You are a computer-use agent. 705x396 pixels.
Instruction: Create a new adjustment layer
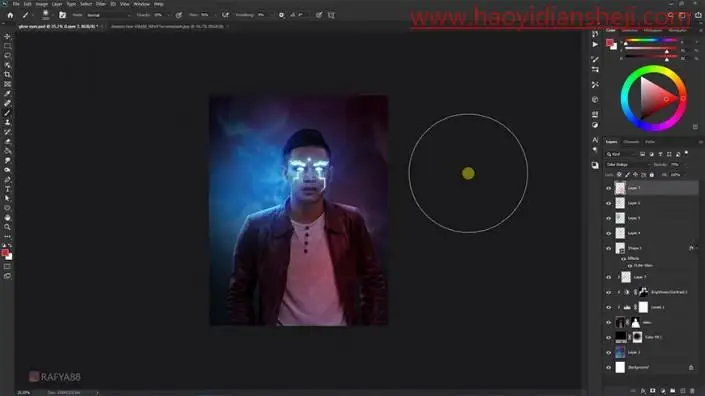662,391
